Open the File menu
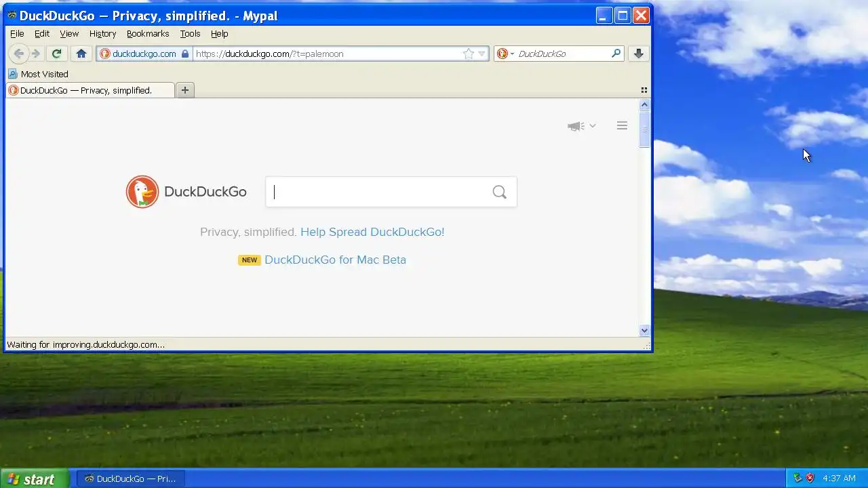868x488 pixels. tap(17, 33)
